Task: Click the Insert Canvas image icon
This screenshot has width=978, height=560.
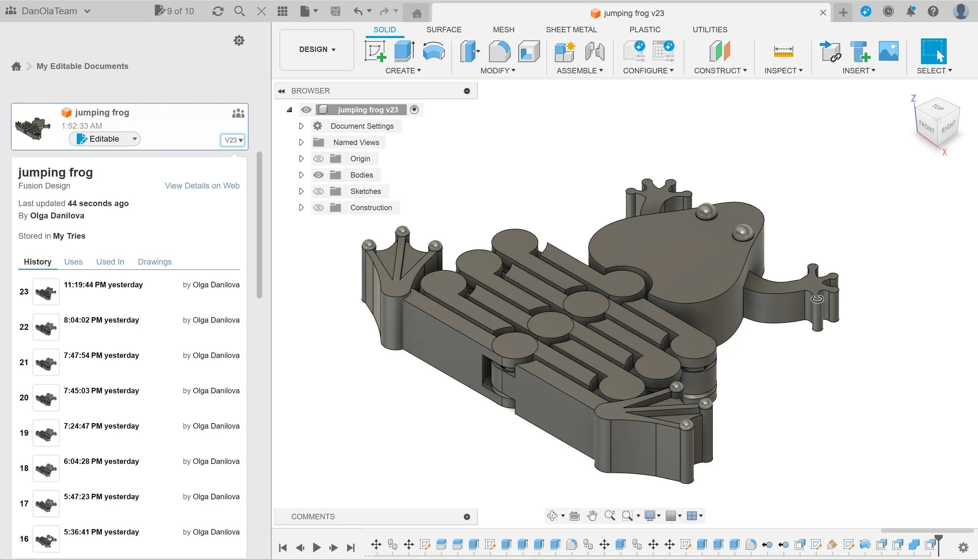Action: coord(889,51)
